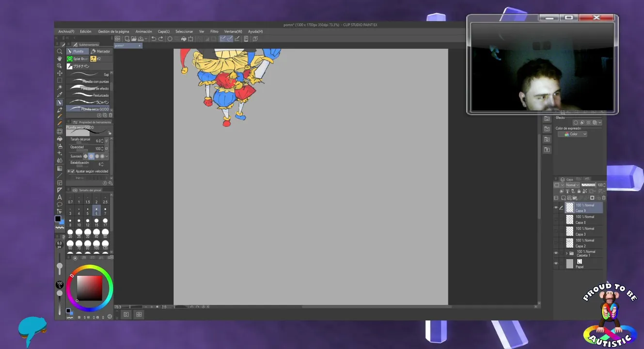
Task: Select the Balloon tool
Action: pyautogui.click(x=60, y=204)
